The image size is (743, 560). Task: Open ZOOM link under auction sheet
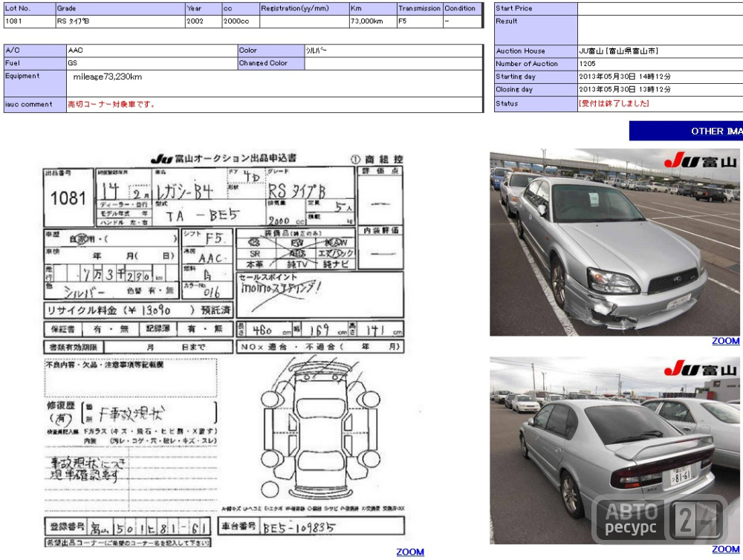pos(410,552)
